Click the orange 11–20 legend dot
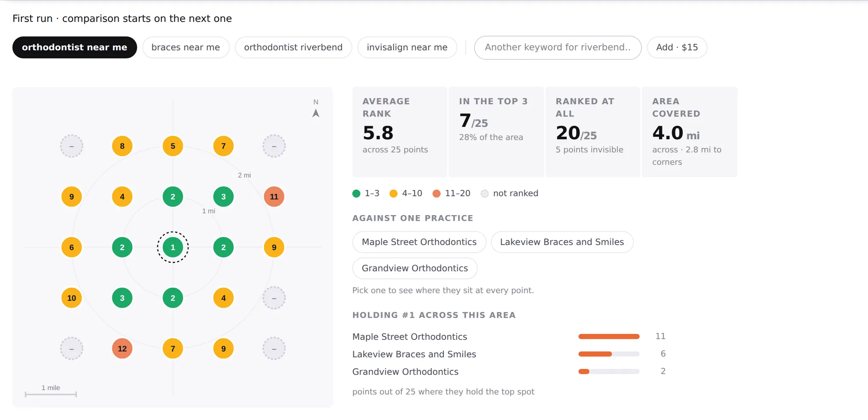The image size is (868, 420). pos(436,194)
